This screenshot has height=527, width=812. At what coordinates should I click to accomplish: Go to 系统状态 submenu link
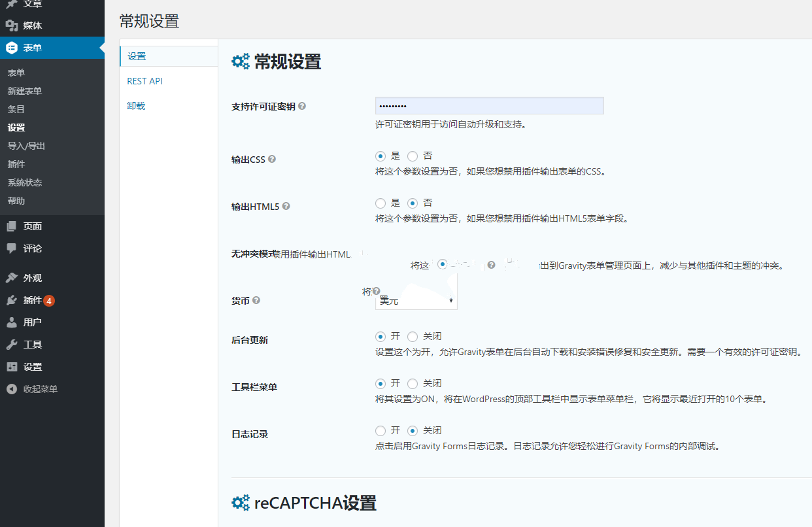coord(25,182)
